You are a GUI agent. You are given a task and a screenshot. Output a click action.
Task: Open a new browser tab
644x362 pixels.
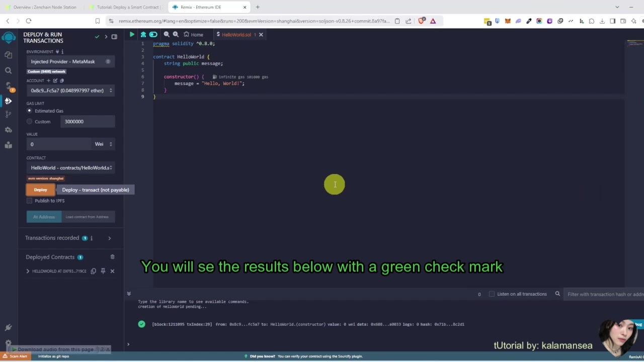(x=258, y=7)
